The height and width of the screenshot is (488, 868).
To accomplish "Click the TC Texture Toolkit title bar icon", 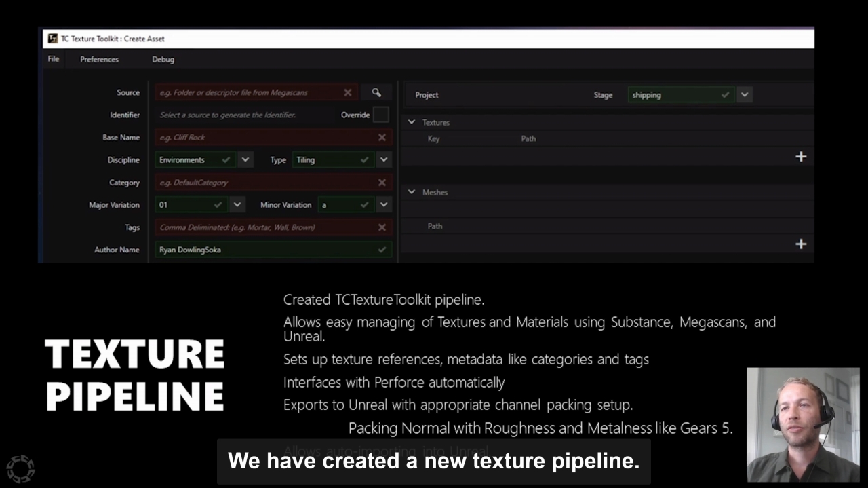I will click(52, 39).
